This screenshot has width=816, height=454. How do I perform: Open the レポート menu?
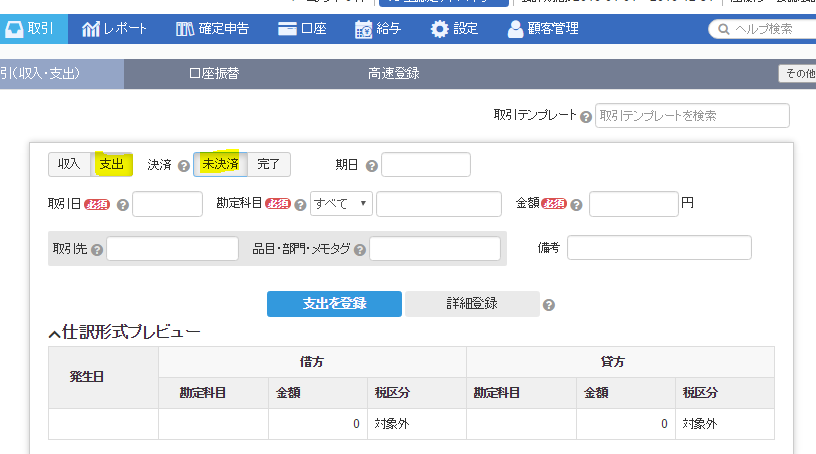click(115, 29)
